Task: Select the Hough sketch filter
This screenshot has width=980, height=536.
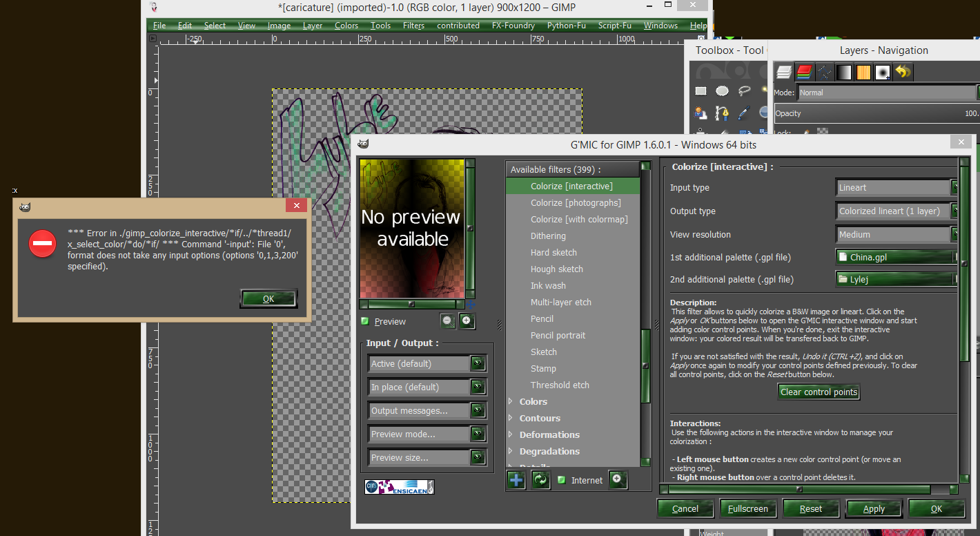Action: click(556, 269)
